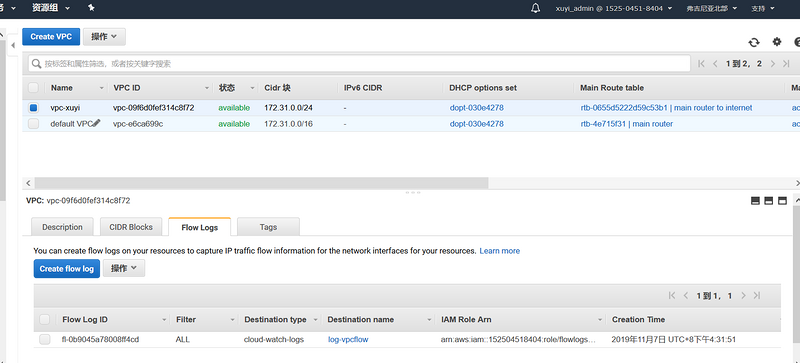800x363 pixels.
Task: Click the horizontal scrollbar left arrow
Action: pos(28,183)
